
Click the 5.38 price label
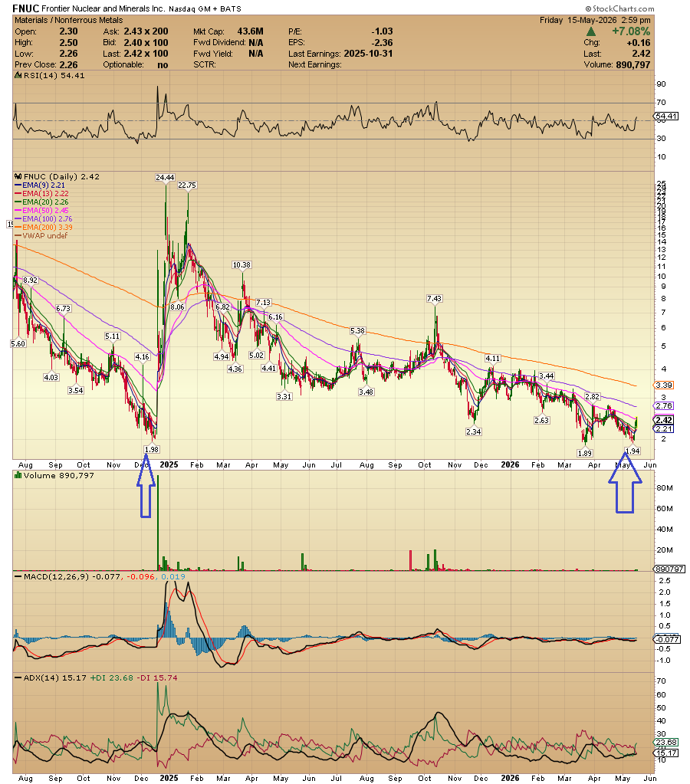pyautogui.click(x=358, y=331)
